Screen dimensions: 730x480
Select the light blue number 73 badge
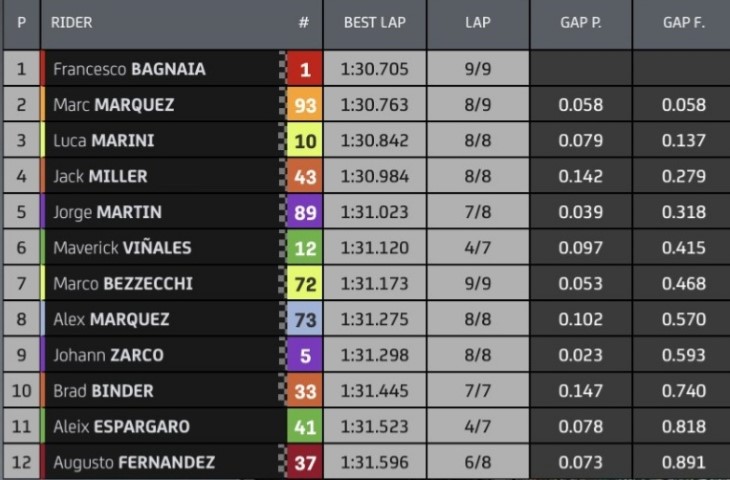(304, 319)
